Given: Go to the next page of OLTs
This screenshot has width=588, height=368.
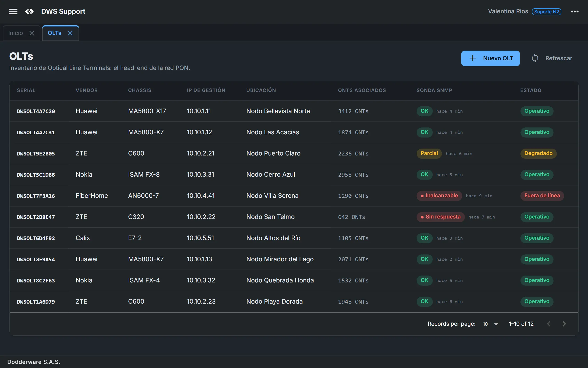Looking at the screenshot, I should pyautogui.click(x=564, y=324).
